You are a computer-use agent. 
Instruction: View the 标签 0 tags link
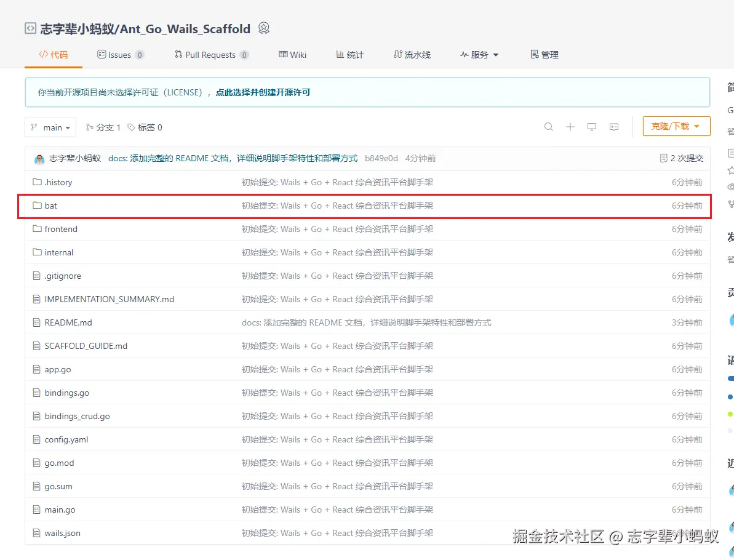[x=145, y=127]
